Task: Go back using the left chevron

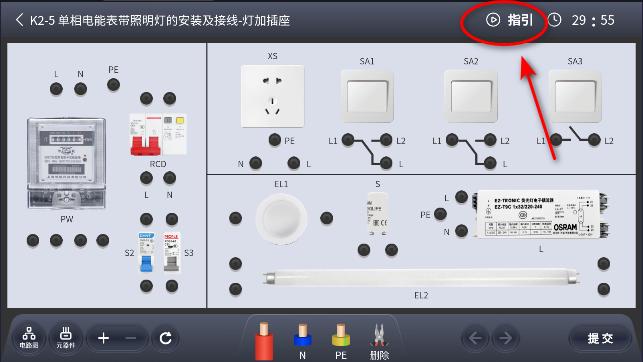Action: click(19, 20)
